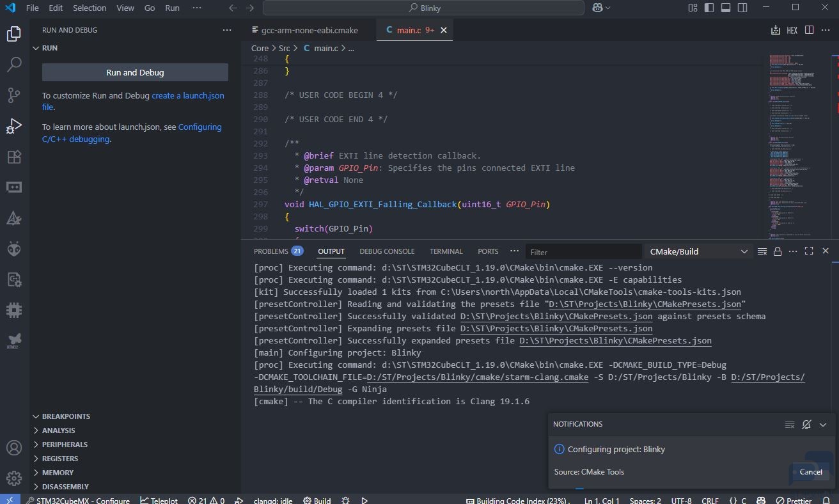This screenshot has height=504, width=839.
Task: Open the Run menu
Action: coord(172,8)
